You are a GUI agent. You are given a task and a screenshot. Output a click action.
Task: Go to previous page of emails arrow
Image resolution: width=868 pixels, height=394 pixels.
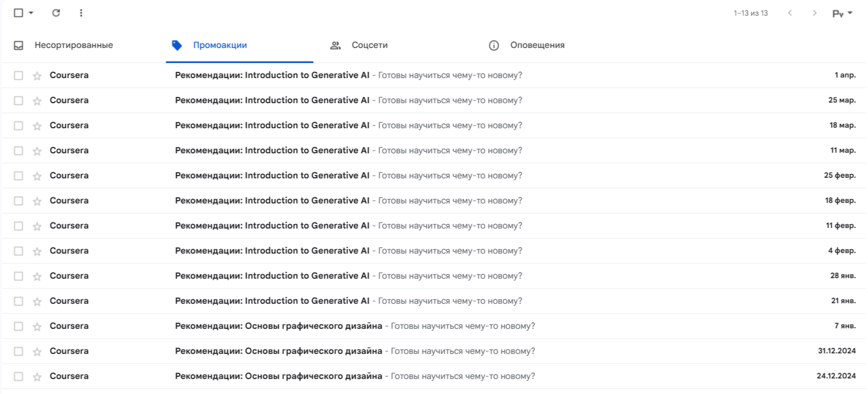(x=790, y=13)
